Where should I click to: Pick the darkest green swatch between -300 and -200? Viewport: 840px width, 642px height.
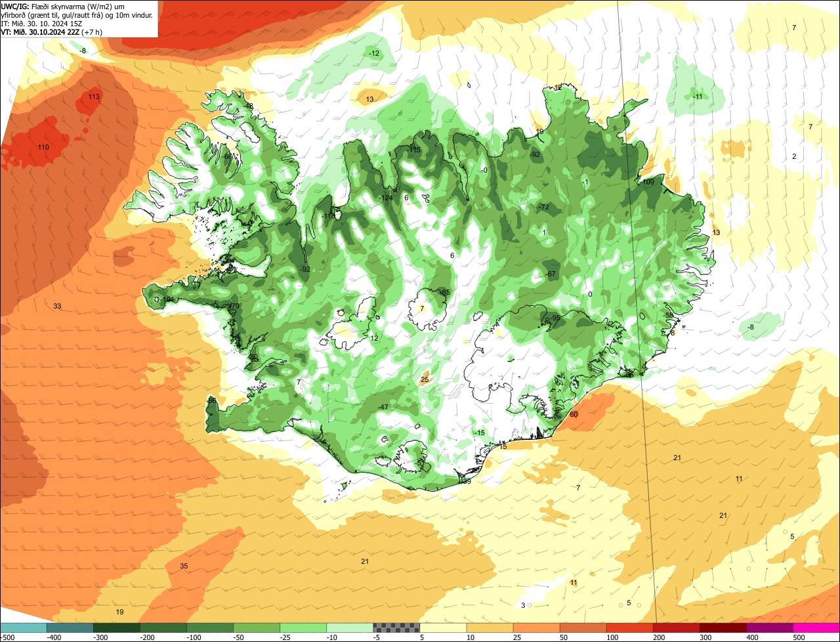click(117, 628)
